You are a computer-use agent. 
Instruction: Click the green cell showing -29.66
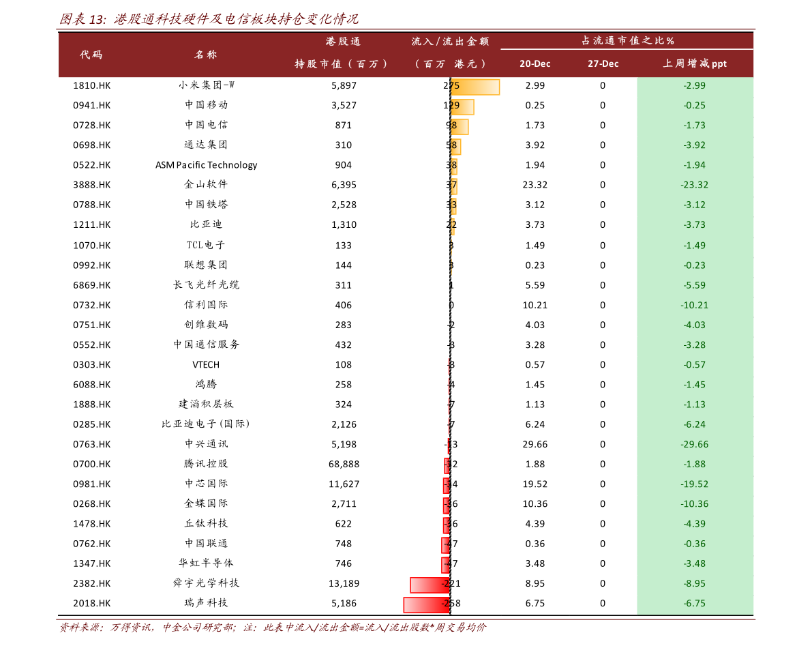pyautogui.click(x=695, y=445)
